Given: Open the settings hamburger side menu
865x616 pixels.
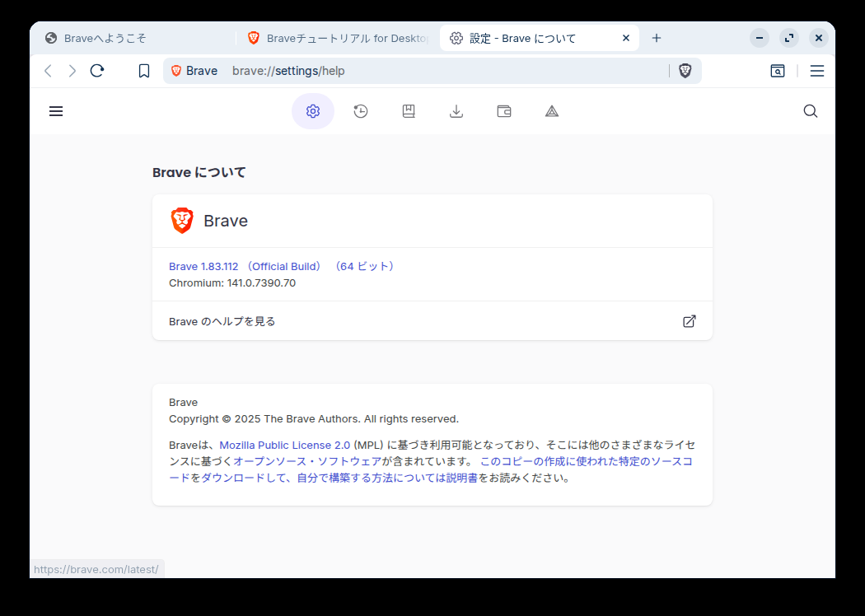Looking at the screenshot, I should point(56,111).
